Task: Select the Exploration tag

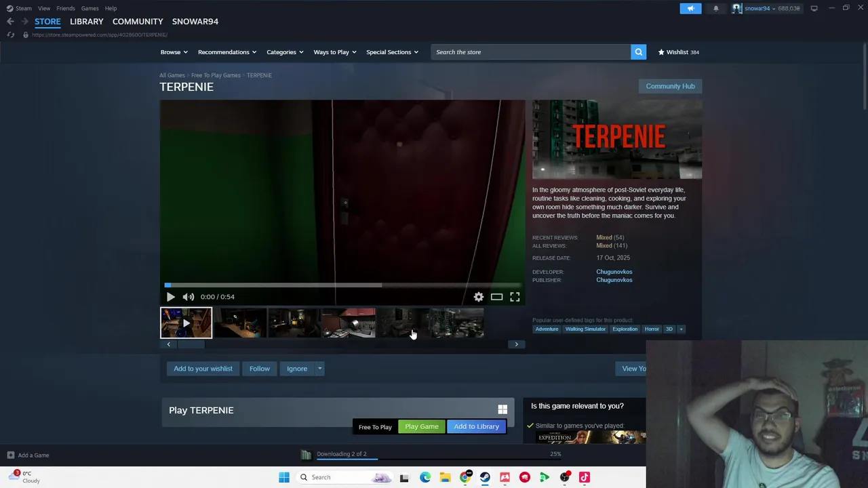Action: [x=625, y=329]
